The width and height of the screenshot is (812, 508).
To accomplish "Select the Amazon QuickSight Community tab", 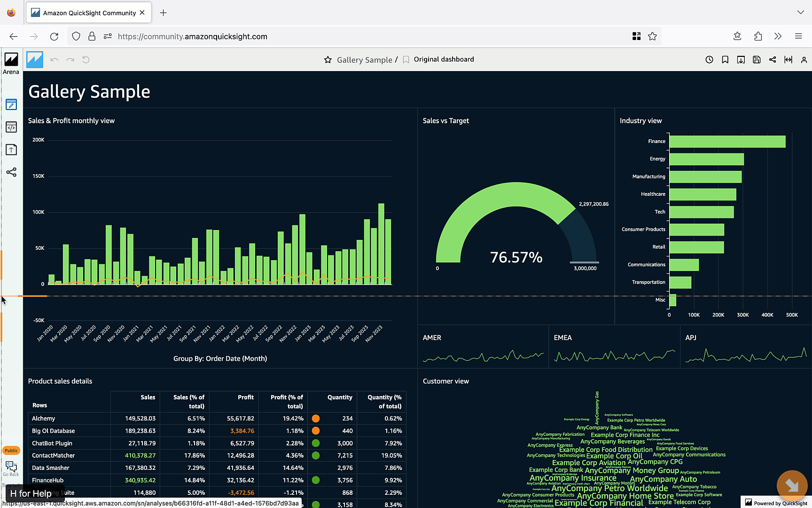I will tap(89, 13).
